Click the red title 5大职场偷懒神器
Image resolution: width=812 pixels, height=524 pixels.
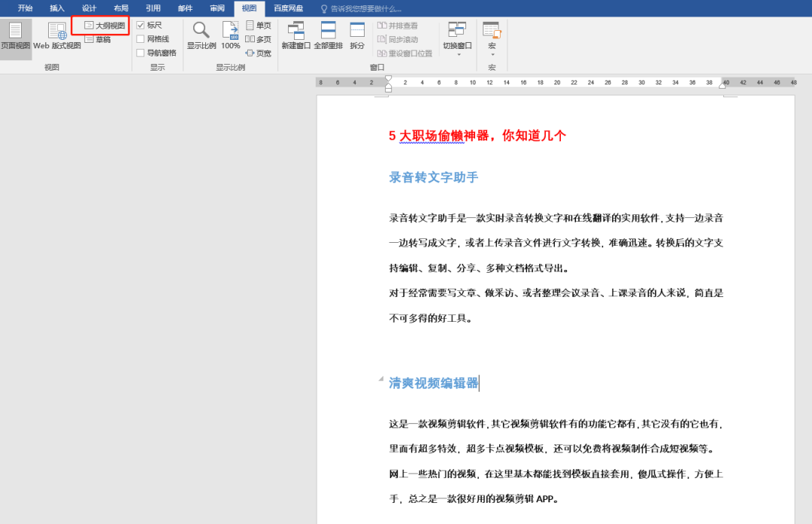tap(477, 135)
